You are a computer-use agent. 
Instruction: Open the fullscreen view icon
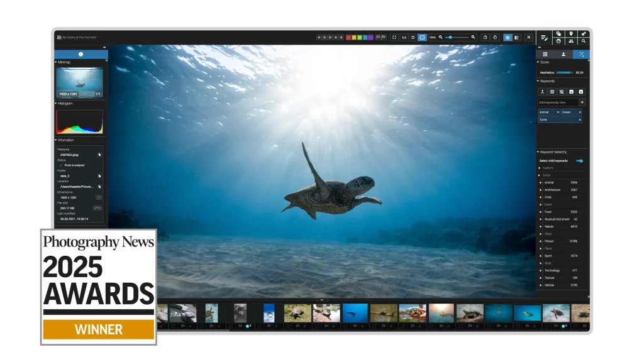(x=394, y=37)
